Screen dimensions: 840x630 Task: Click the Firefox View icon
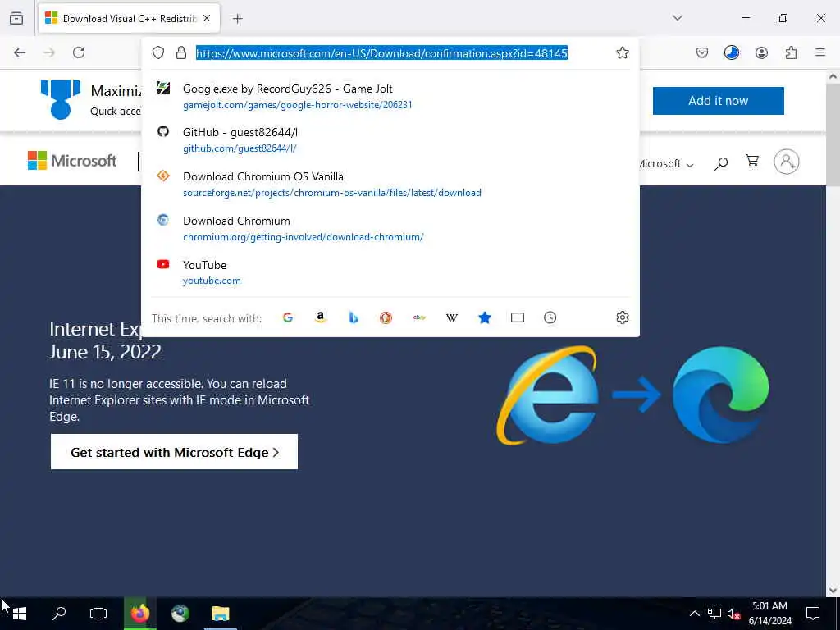[16, 18]
